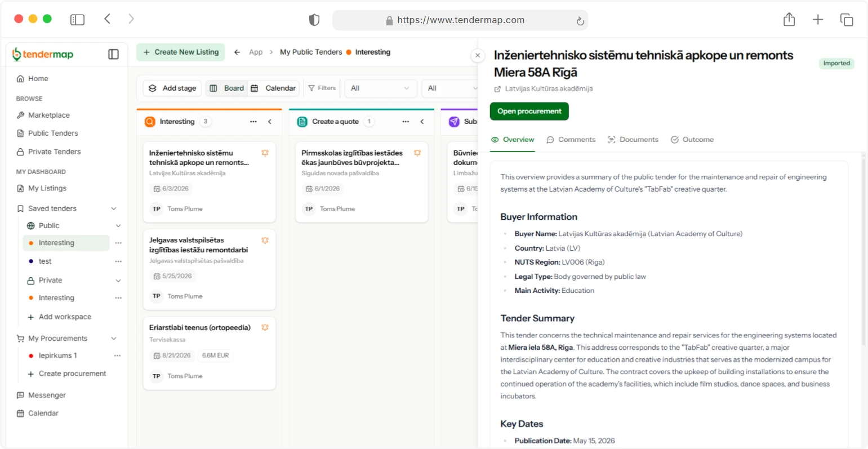Toggle reminder bell on Pirmsskolas izglītības card
This screenshot has height=449, width=868.
point(417,153)
